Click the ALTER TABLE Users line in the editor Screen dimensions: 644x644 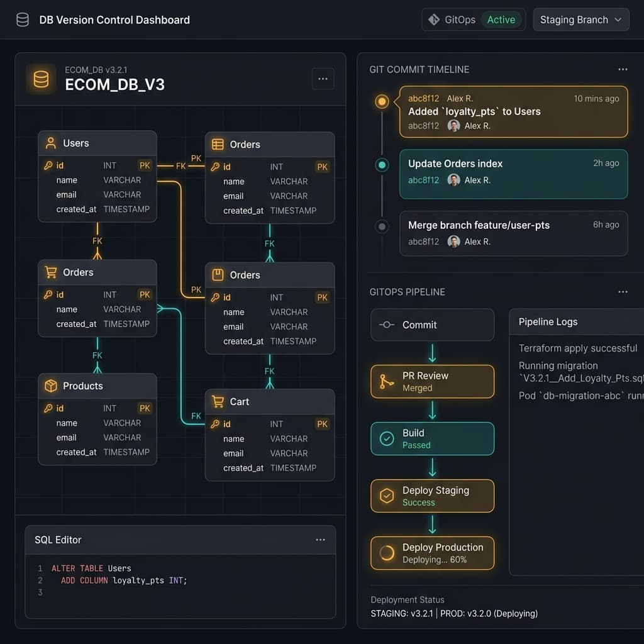point(91,569)
